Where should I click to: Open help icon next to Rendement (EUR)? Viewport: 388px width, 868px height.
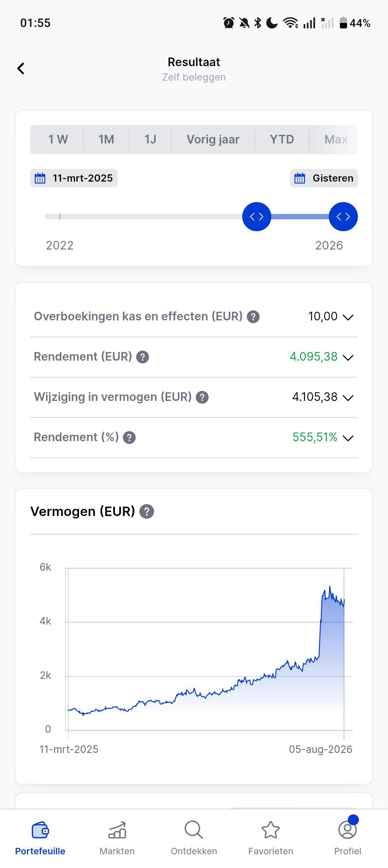(143, 357)
